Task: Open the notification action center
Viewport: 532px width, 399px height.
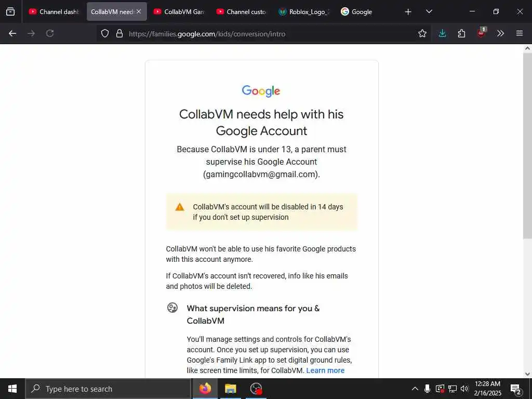Action: [516, 389]
